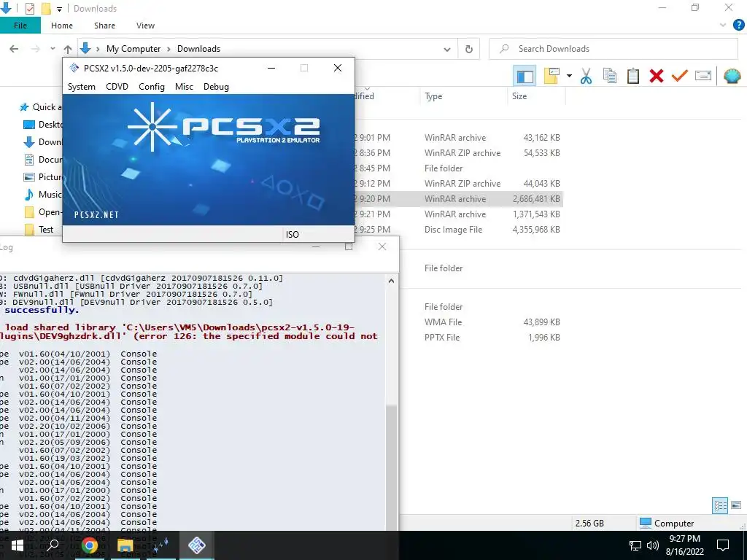This screenshot has height=560, width=747.
Task: Click the Copy icon in Explorer toolbar
Action: [x=609, y=76]
